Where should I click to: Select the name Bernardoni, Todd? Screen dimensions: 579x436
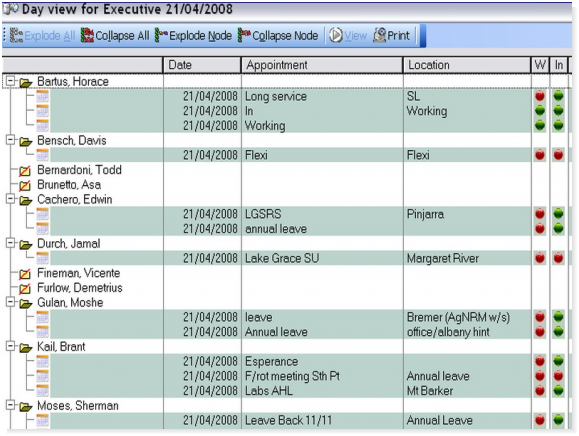[79, 170]
